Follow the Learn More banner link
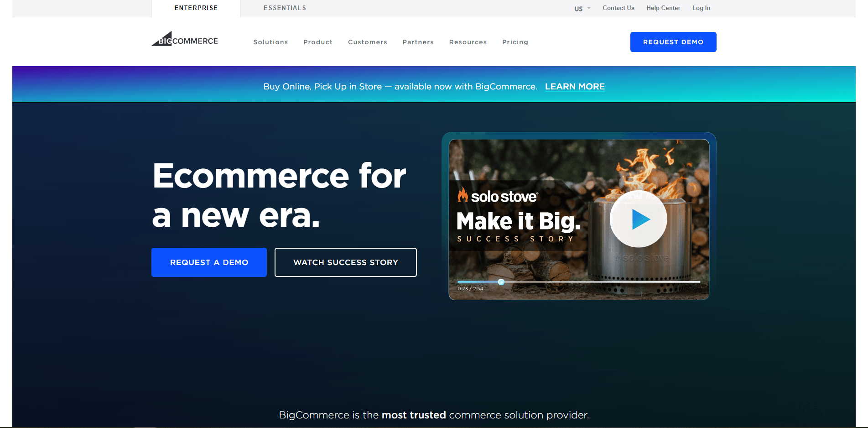The height and width of the screenshot is (428, 868). pos(574,87)
